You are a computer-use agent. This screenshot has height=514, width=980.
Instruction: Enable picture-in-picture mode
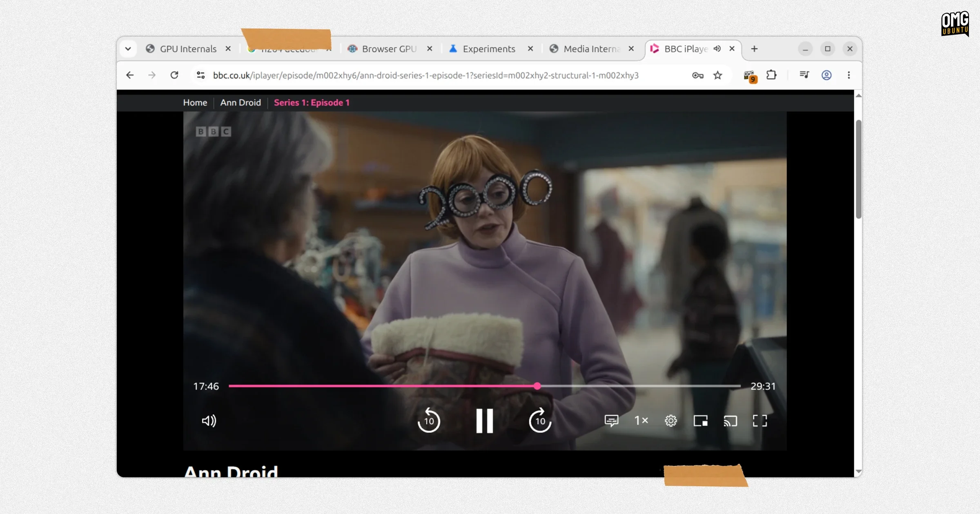701,421
